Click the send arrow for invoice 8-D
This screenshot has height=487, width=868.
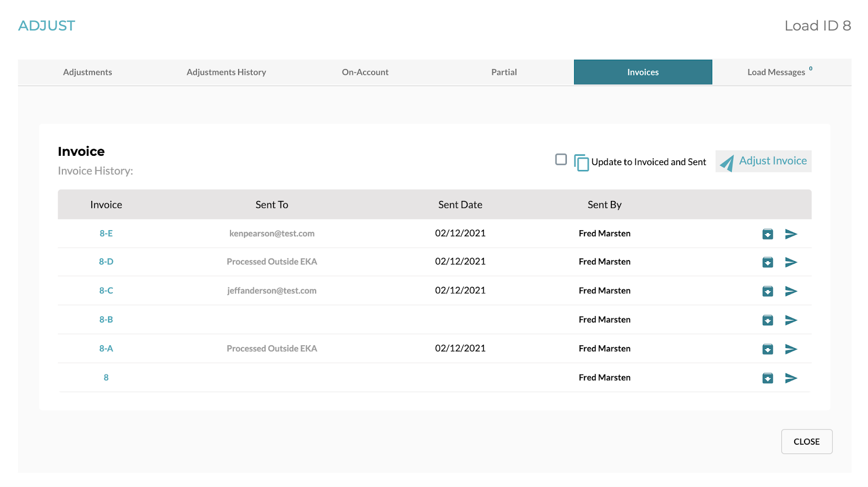[791, 262]
